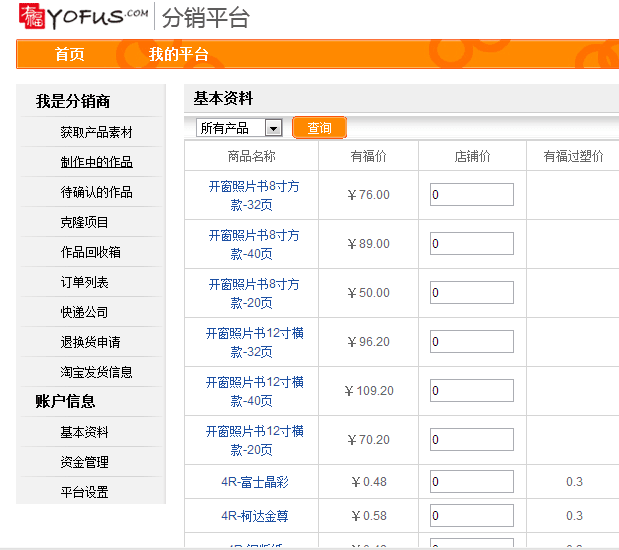Open 平台设置 in sidebar
This screenshot has width=619, height=550.
pos(84,492)
